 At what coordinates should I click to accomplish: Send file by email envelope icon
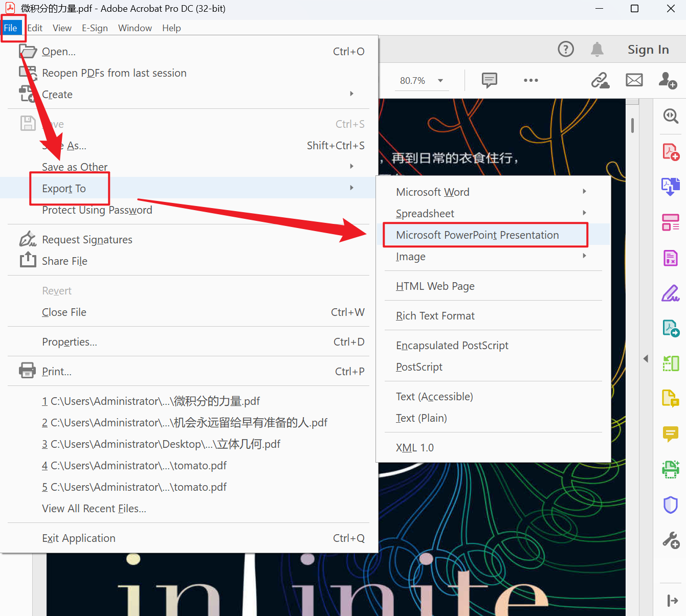tap(634, 80)
